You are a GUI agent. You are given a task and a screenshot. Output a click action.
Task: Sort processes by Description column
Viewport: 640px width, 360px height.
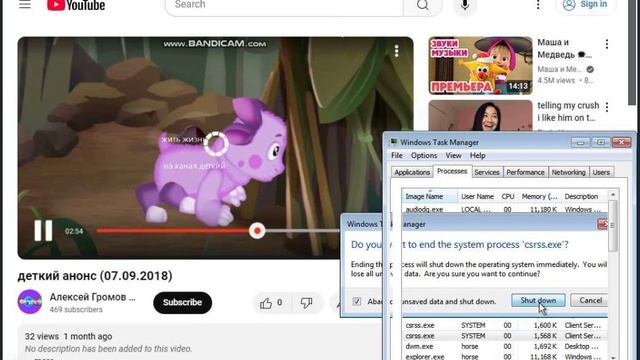pyautogui.click(x=584, y=196)
